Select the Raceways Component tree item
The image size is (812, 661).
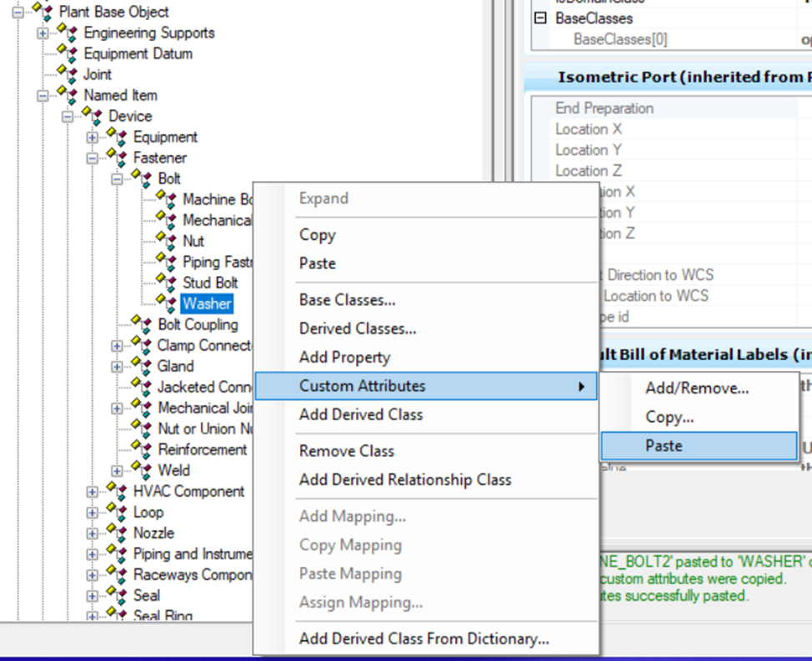(192, 574)
